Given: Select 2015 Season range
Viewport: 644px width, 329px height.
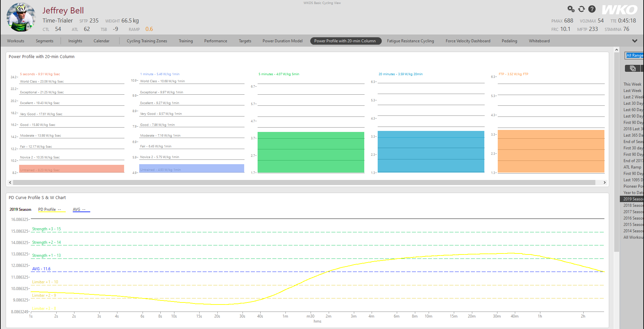Looking at the screenshot, I should 633,225.
